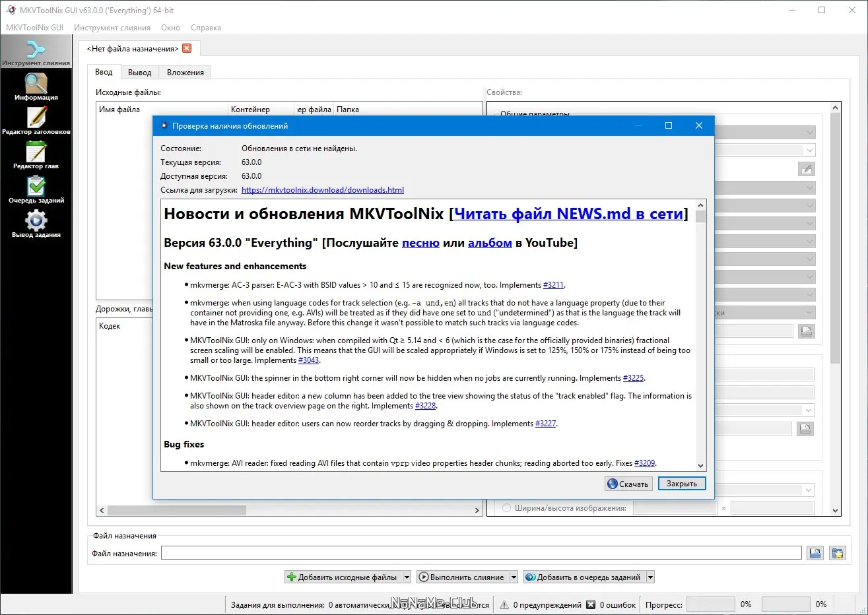This screenshot has height=615, width=868.
Task: Open the issue #3227 link
Action: coord(545,424)
